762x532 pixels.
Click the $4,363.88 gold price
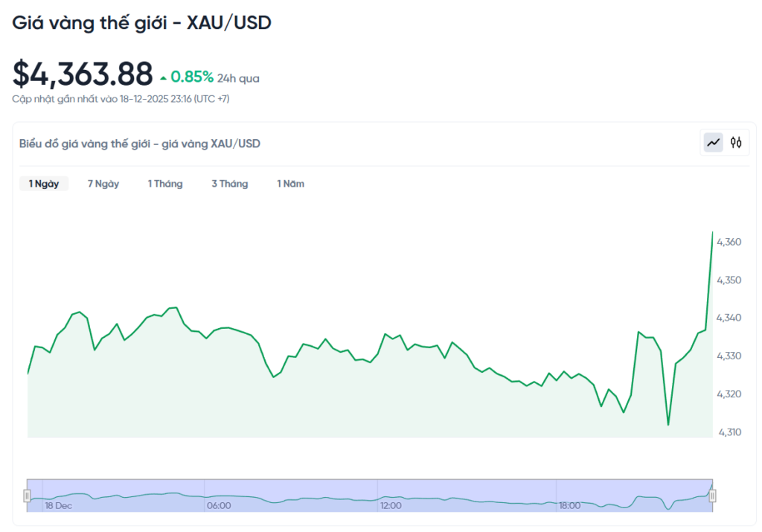click(x=83, y=73)
